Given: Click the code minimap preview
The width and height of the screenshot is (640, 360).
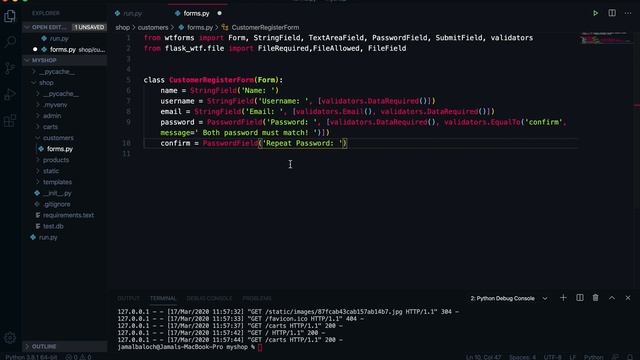Looking at the screenshot, I should [x=604, y=38].
